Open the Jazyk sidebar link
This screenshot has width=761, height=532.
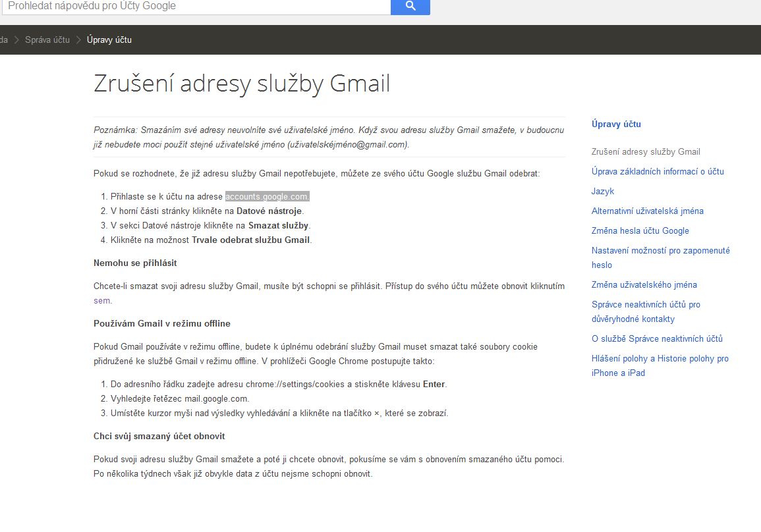click(602, 191)
